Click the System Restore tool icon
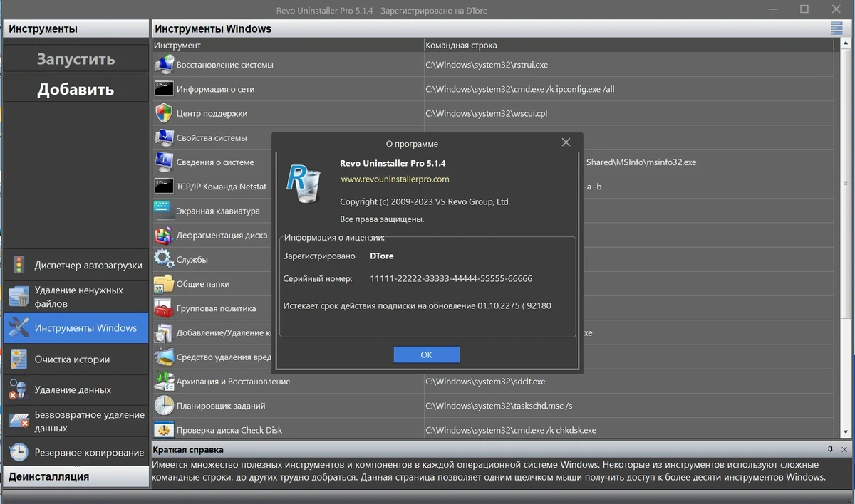Screen dimensions: 855x504 click(164, 65)
